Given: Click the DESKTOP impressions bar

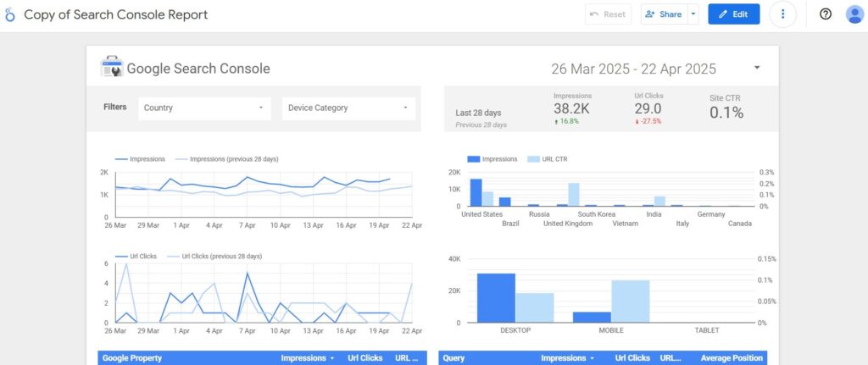Looking at the screenshot, I should pos(496,298).
